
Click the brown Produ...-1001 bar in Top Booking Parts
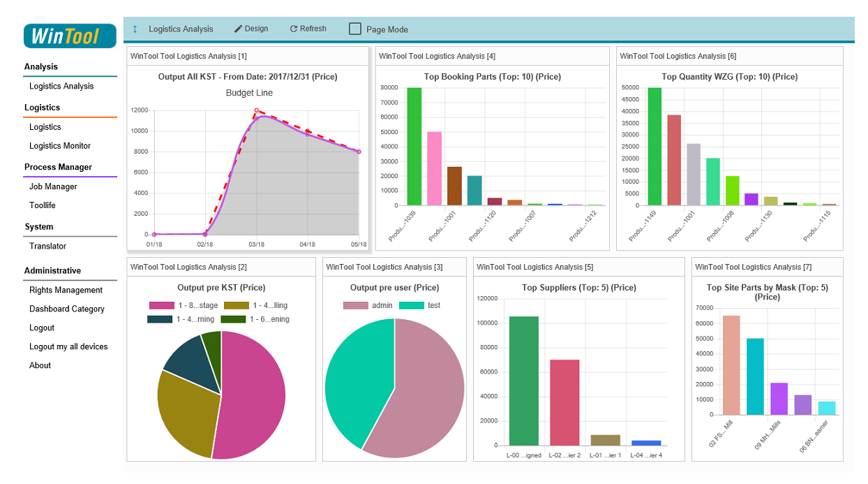pyautogui.click(x=454, y=186)
